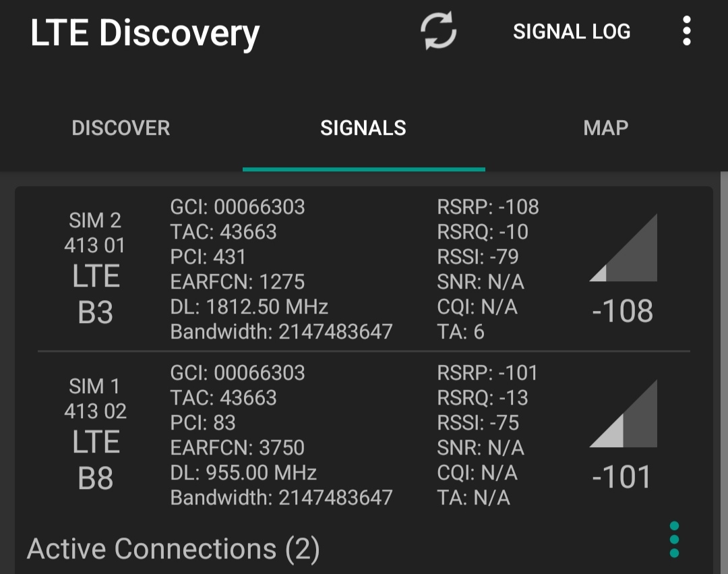The height and width of the screenshot is (574, 728).
Task: Select the SIM 2 label
Action: pos(95,220)
